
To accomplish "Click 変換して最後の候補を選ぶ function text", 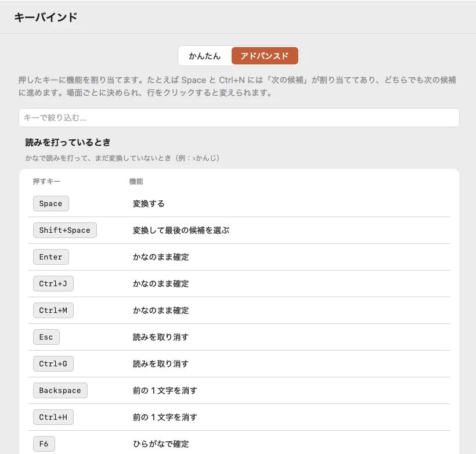I will coord(181,230).
